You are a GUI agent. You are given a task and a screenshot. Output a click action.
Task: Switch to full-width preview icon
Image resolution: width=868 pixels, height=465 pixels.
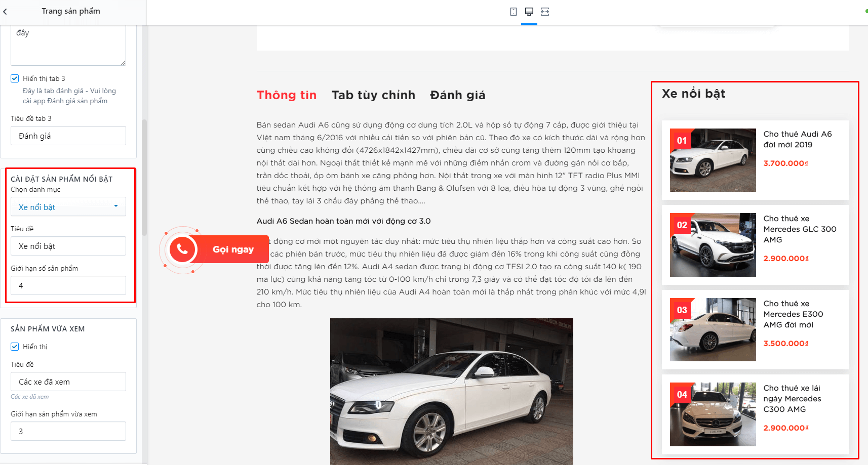545,12
